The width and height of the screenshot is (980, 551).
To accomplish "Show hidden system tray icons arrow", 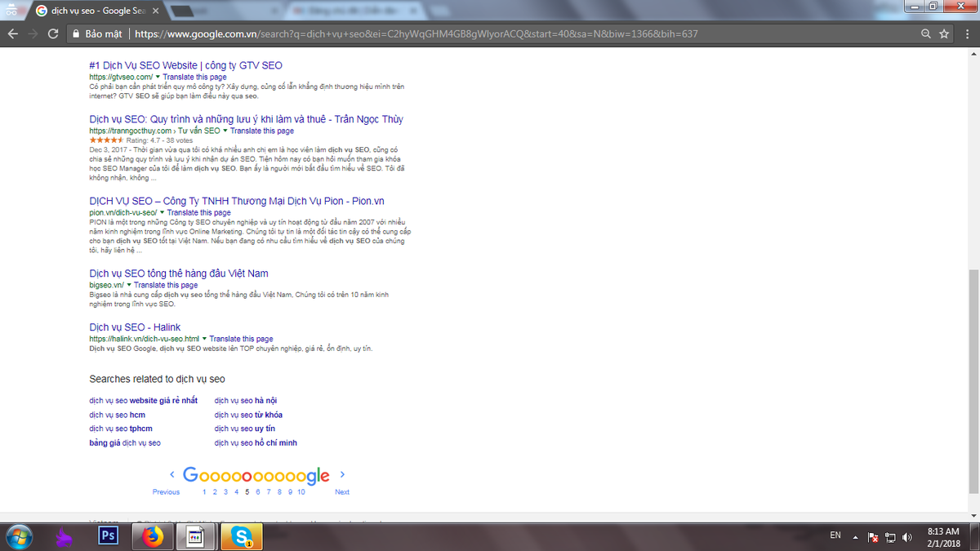I will (856, 536).
